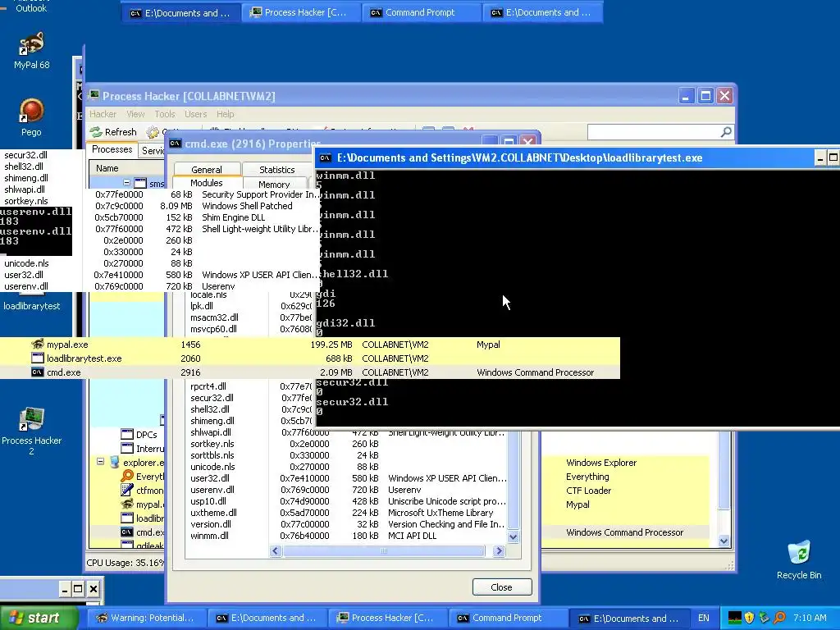Click the modules list horizontal scrollbar thumb
Viewport: 840px width, 630px height.
click(384, 550)
